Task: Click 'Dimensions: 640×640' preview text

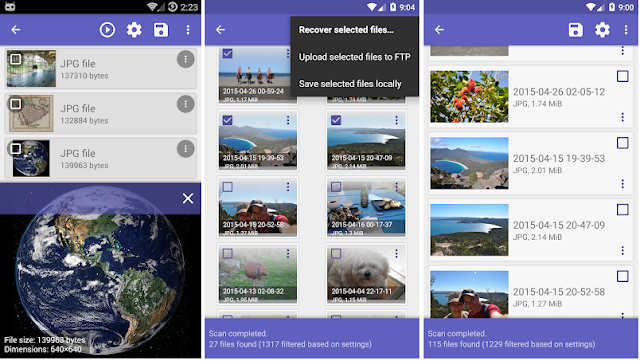Action: click(43, 350)
